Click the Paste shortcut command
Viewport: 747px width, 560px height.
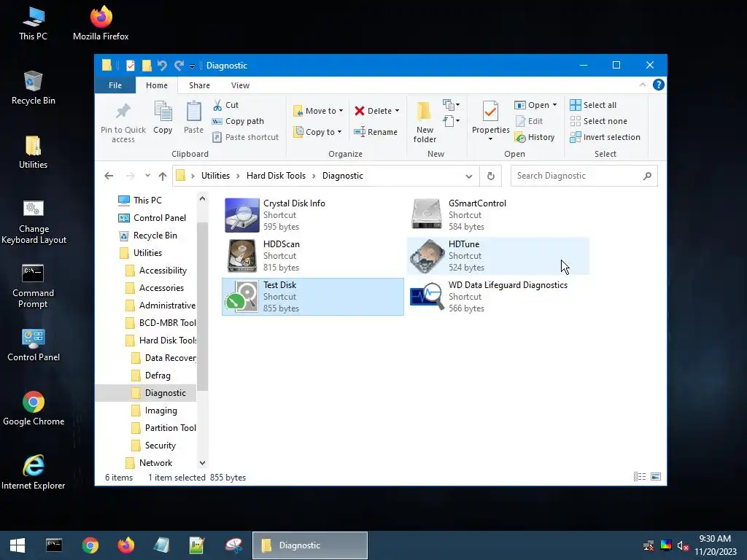tap(245, 137)
